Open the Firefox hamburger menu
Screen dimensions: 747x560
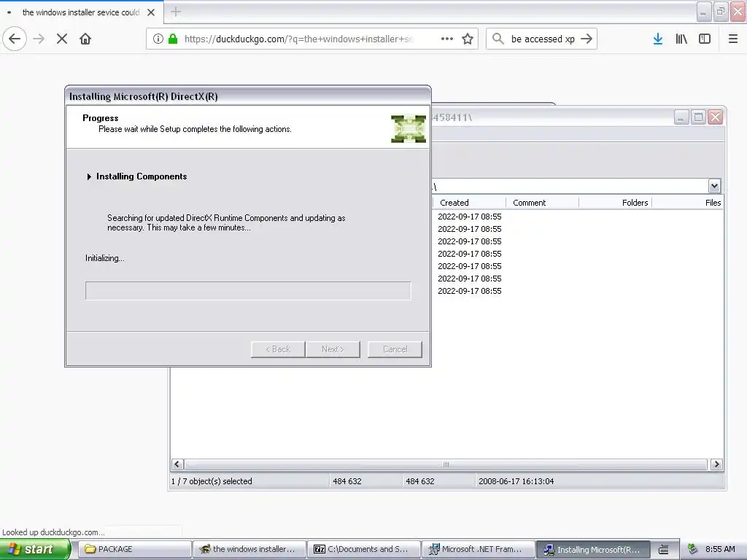tap(733, 39)
